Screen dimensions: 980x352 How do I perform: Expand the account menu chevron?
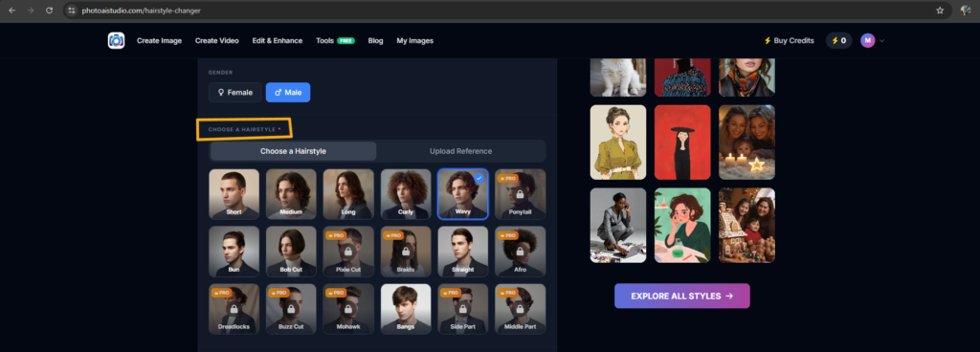[881, 41]
